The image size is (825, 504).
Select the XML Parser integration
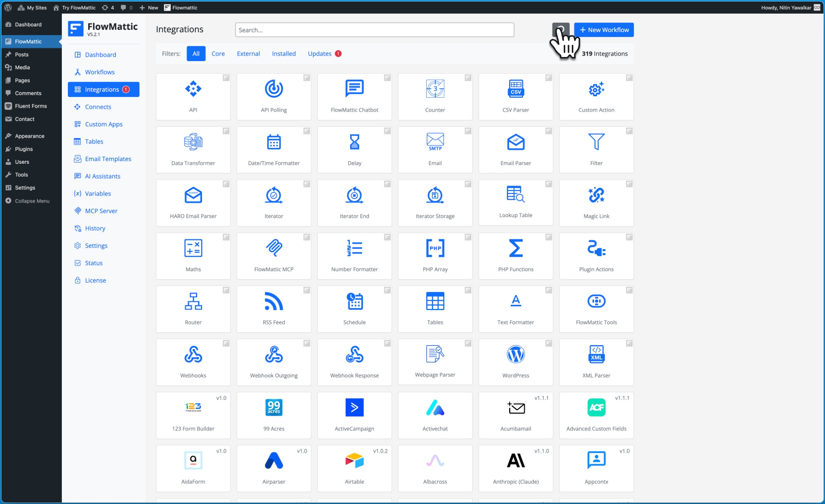pos(596,362)
